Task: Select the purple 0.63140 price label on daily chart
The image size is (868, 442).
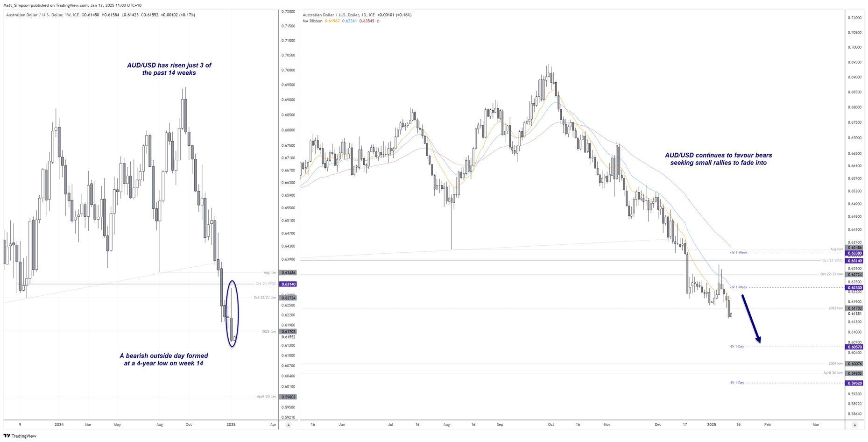Action: click(854, 261)
